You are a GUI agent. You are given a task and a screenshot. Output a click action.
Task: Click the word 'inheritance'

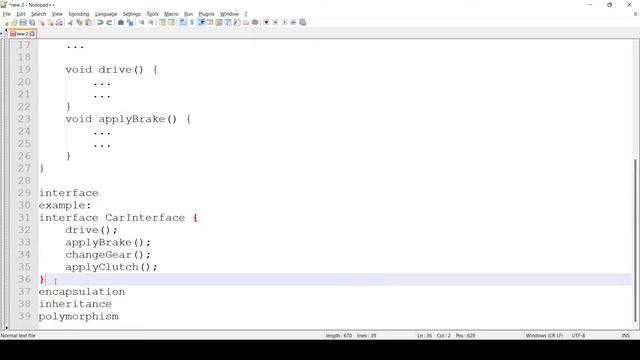[x=75, y=304]
